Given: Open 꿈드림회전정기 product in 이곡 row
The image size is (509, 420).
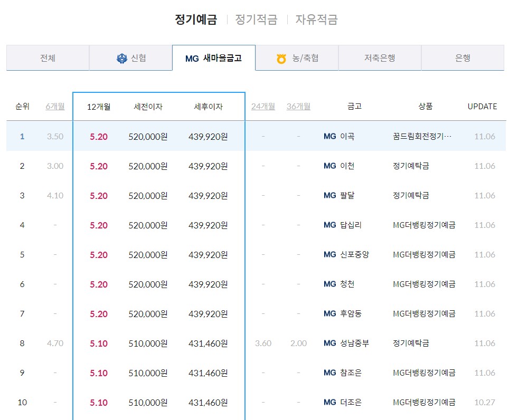Looking at the screenshot, I should pyautogui.click(x=422, y=136).
